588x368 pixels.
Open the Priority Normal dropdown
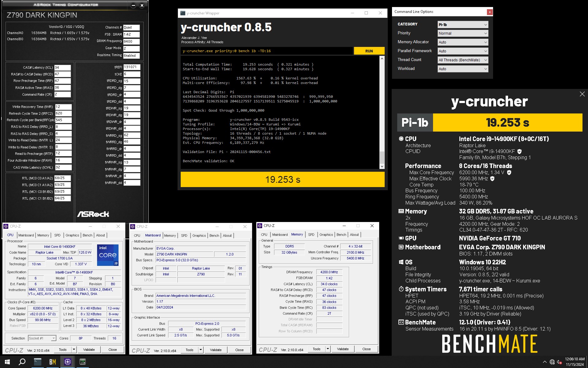463,33
